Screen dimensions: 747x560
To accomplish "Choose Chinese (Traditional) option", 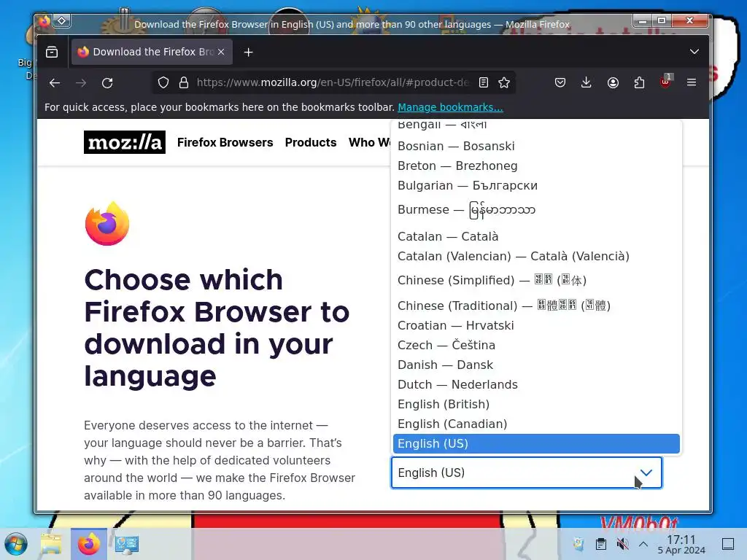I will (x=536, y=306).
